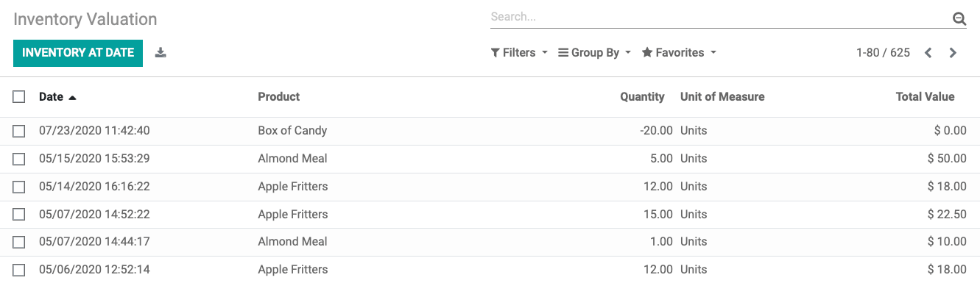Click the search magnifier icon

(x=959, y=18)
